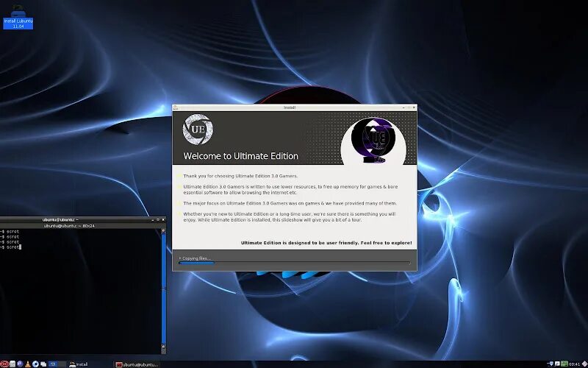Click the 'designed to be user friendly' bold line

[326, 243]
